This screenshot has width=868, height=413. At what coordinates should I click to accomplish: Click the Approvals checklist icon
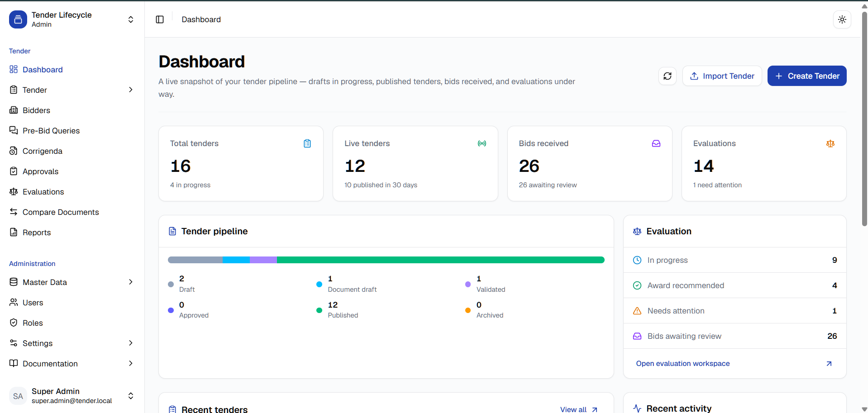[14, 171]
